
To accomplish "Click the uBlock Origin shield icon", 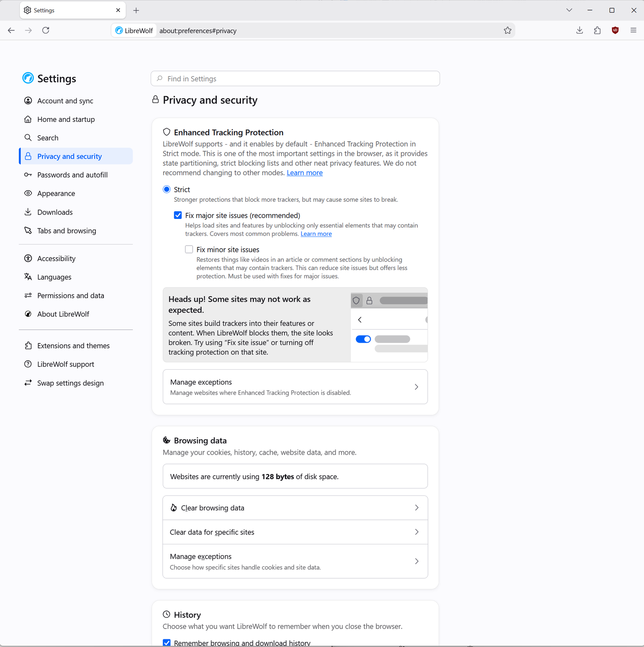I will click(x=615, y=30).
